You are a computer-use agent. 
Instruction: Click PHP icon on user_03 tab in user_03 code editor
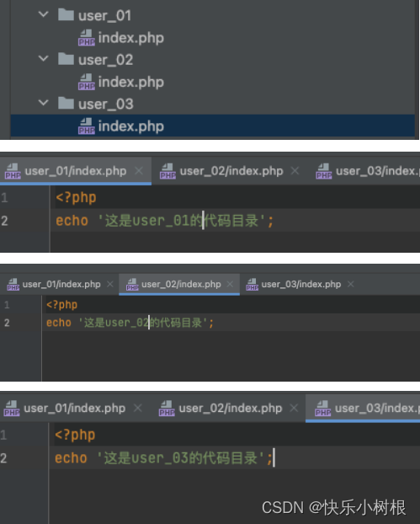pos(323,409)
